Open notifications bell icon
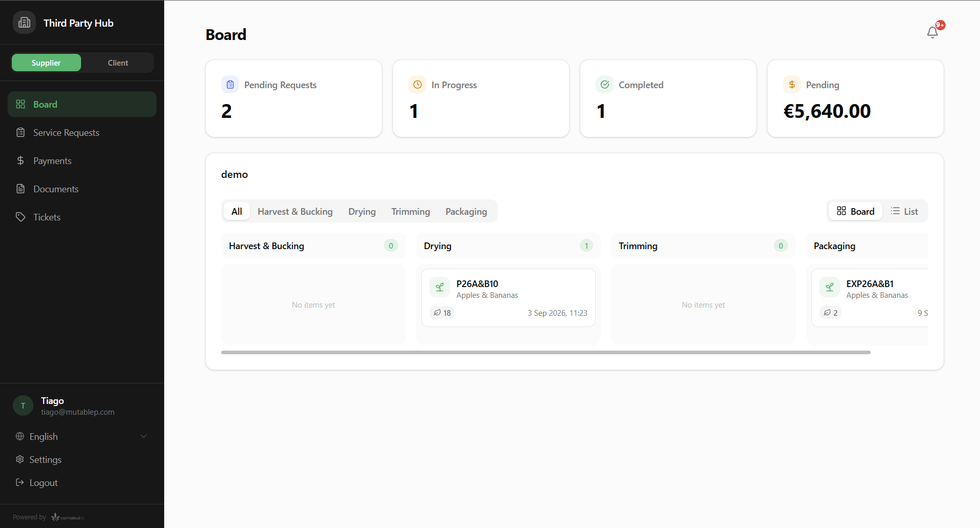This screenshot has width=980, height=528. pyautogui.click(x=932, y=33)
